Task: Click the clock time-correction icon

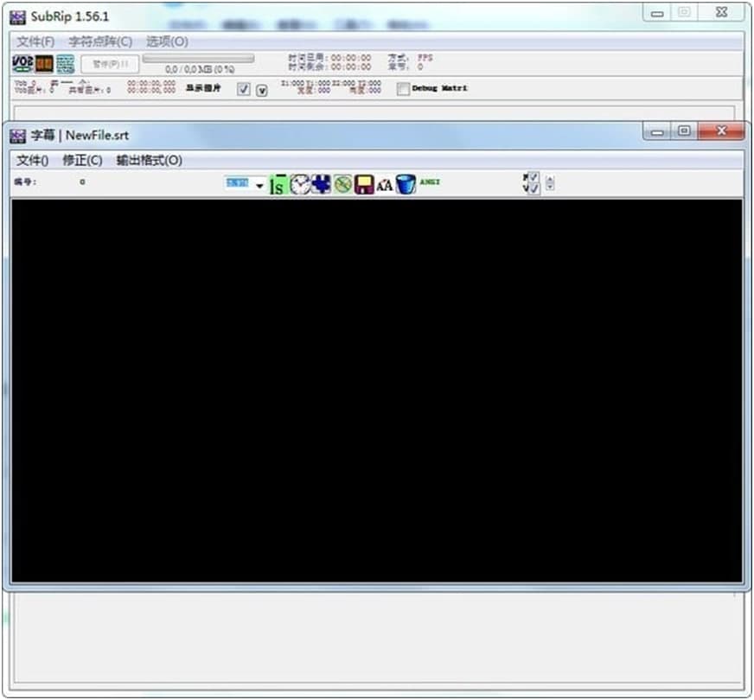Action: tap(299, 184)
